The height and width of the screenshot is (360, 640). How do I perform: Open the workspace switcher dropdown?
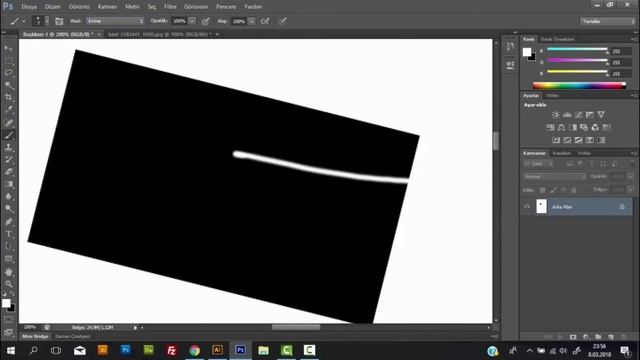click(x=608, y=21)
